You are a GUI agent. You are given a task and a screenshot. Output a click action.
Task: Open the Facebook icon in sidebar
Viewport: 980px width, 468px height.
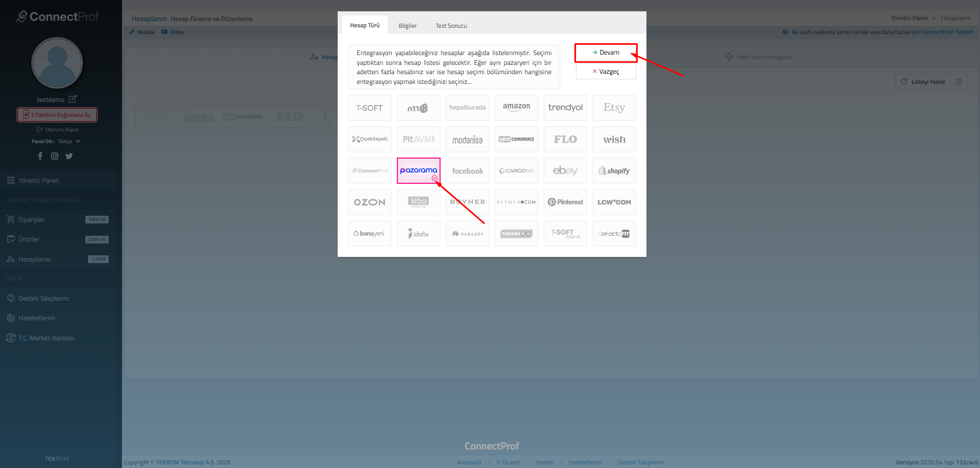[x=40, y=156]
